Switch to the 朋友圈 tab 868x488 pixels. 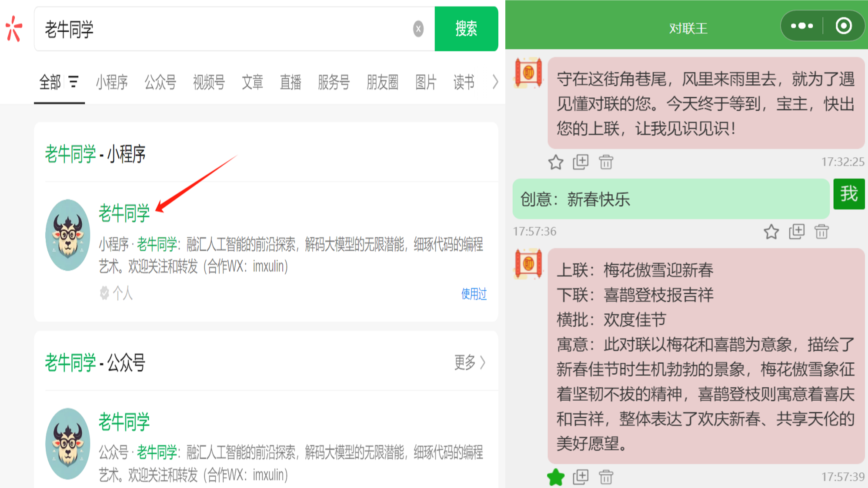click(x=382, y=82)
